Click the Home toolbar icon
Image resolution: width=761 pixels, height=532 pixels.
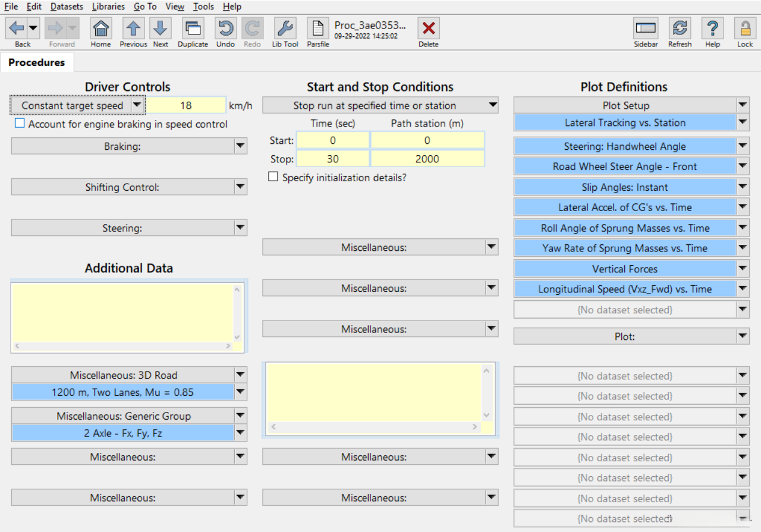101,29
